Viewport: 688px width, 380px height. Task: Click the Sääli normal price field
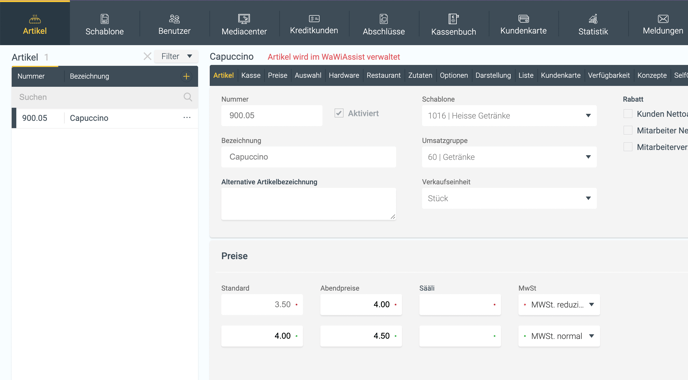click(x=460, y=336)
